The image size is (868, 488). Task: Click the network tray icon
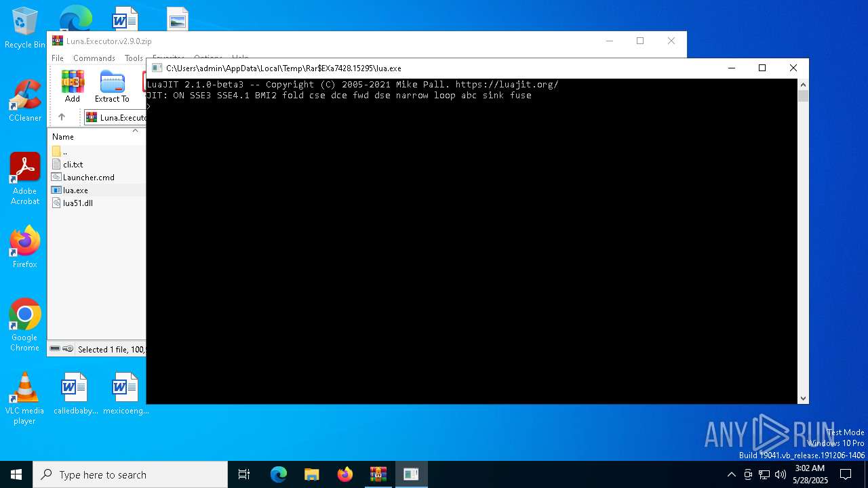coord(764,474)
